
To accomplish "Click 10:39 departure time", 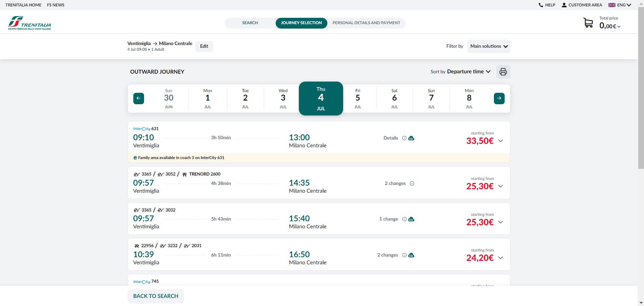I will [143, 255].
